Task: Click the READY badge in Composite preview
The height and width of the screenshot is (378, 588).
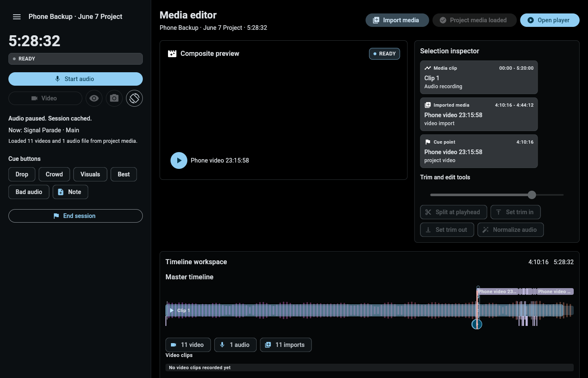Action: 385,54
